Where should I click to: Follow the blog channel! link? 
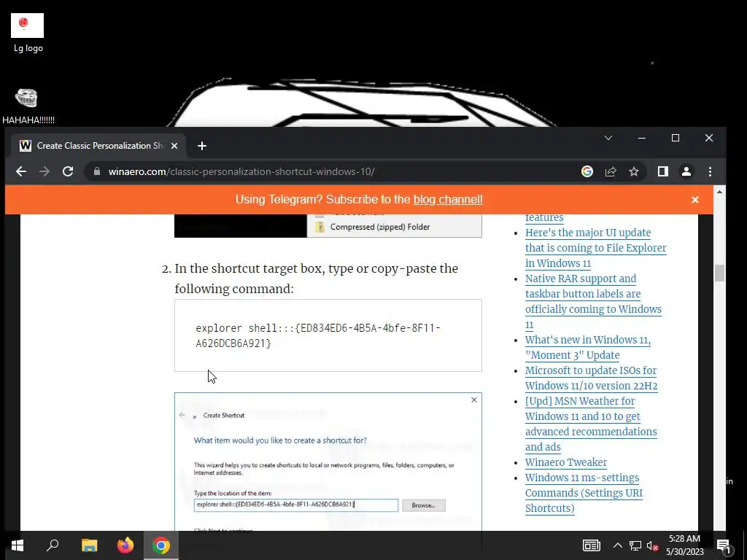(448, 200)
